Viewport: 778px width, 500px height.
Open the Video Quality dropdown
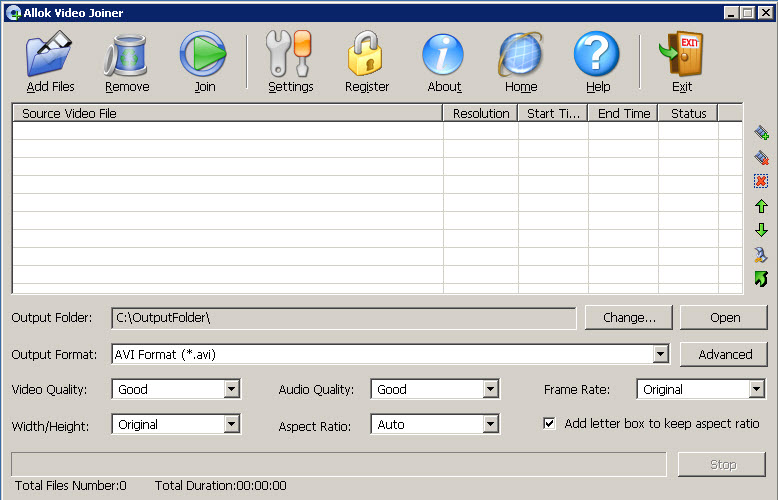tap(232, 389)
